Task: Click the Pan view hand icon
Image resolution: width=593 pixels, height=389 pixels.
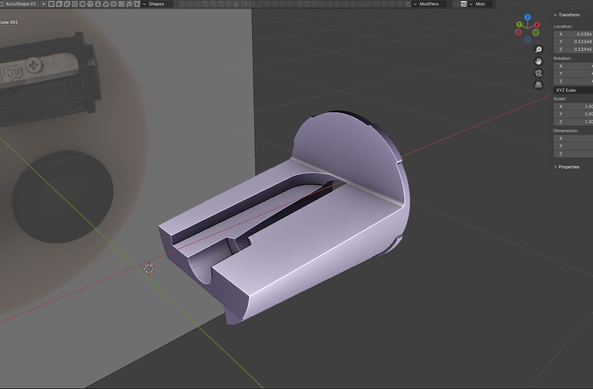Action: [539, 61]
